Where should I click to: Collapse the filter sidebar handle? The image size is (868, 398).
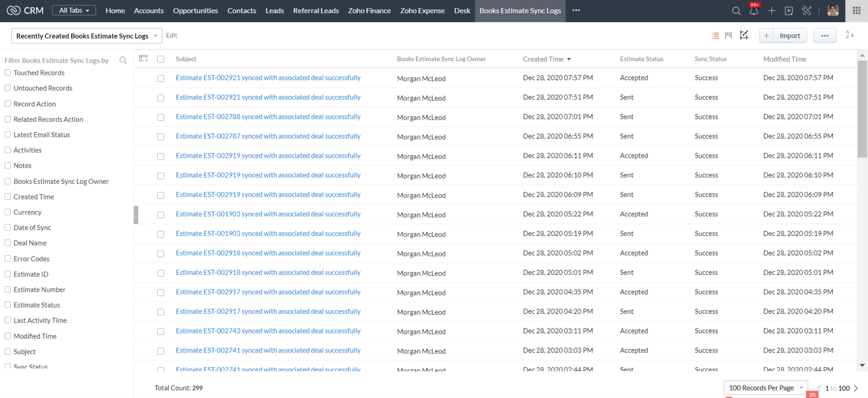coord(136,215)
